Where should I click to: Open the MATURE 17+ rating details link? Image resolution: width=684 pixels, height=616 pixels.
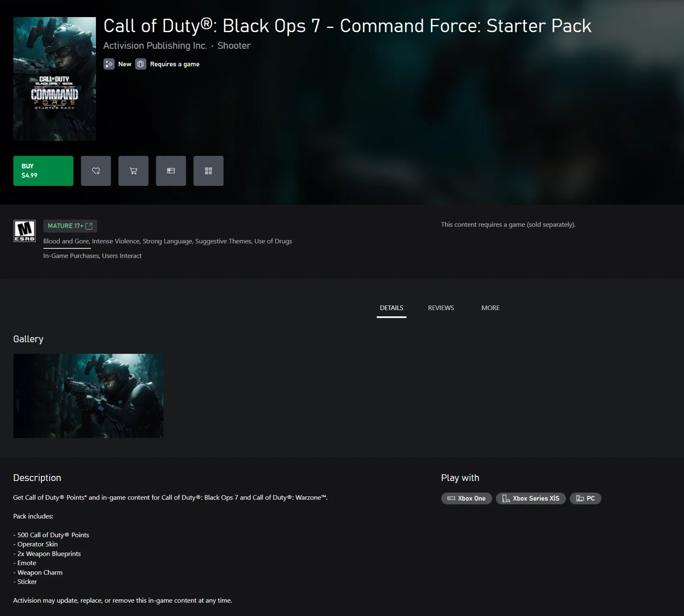pos(70,226)
